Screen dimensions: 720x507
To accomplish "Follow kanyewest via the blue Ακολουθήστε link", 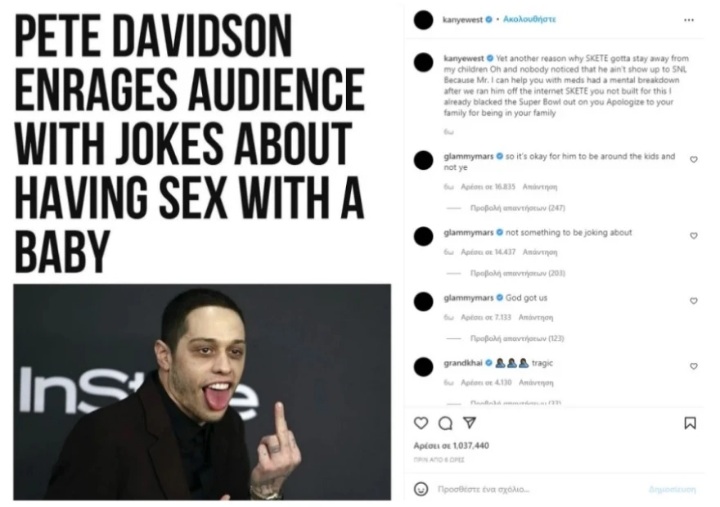I will coord(529,19).
